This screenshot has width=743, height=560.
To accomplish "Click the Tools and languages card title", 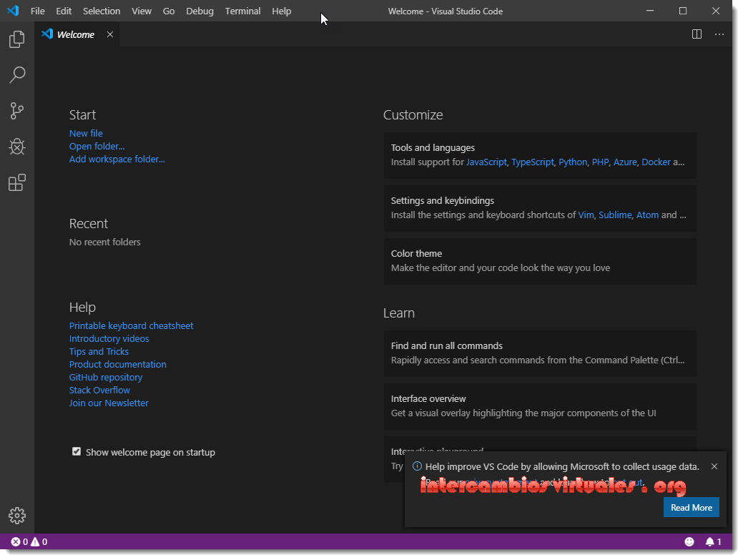I will tap(433, 148).
